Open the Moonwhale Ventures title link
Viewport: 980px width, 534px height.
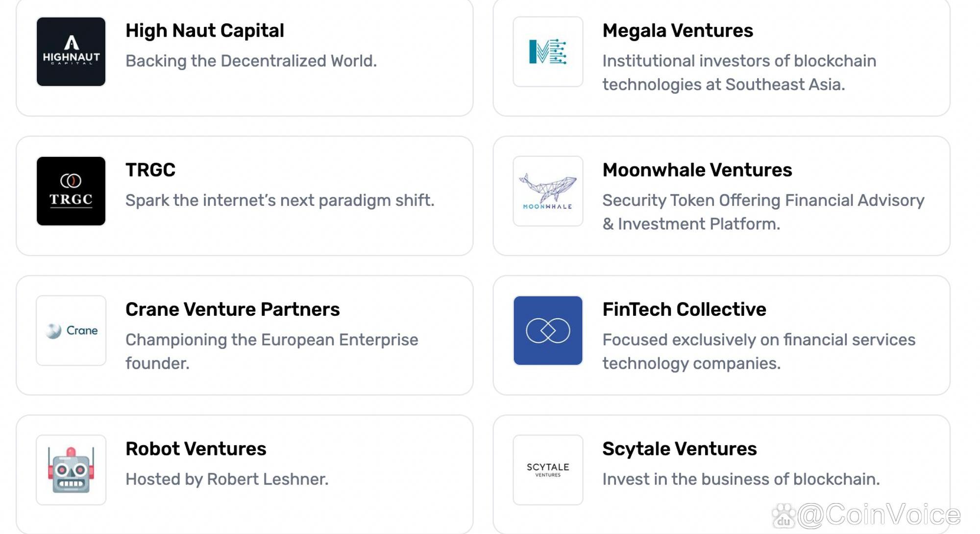click(x=697, y=170)
